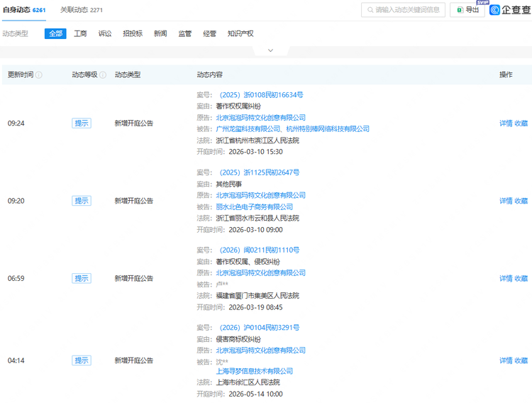Select the 知识产权 filter
Viewport: 532px width, 403px height.
pyautogui.click(x=240, y=33)
